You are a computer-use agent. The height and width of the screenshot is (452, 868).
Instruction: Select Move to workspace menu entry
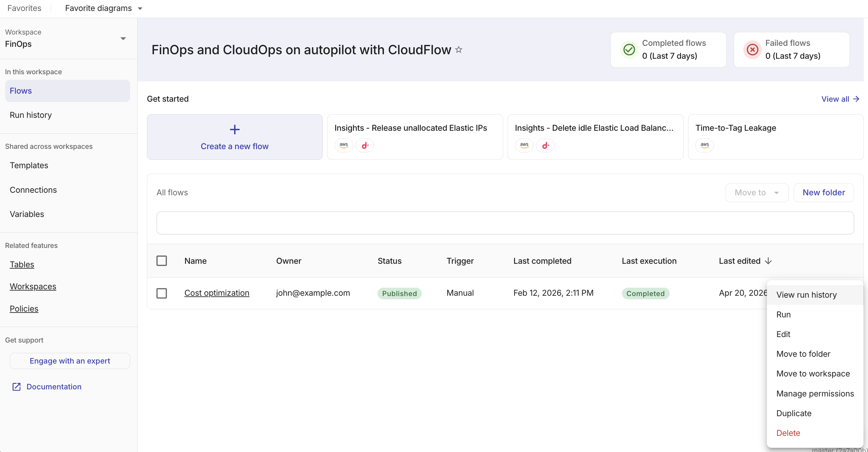pyautogui.click(x=814, y=374)
